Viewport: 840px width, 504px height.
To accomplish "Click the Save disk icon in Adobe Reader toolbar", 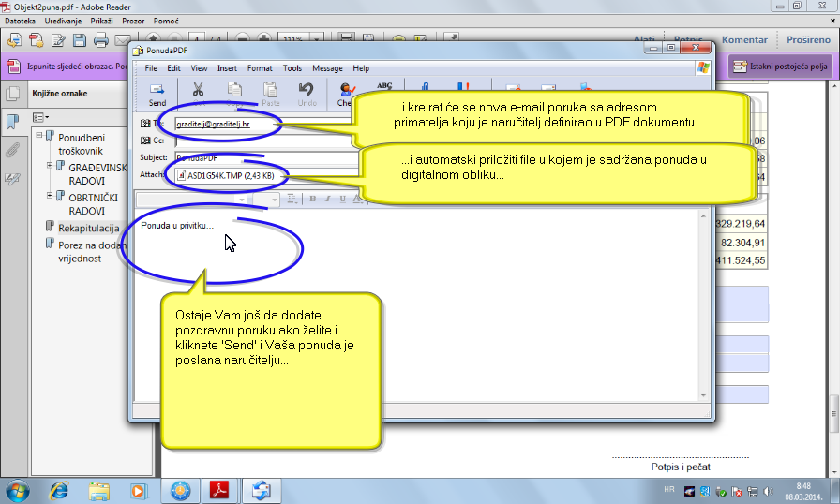I will tap(80, 40).
